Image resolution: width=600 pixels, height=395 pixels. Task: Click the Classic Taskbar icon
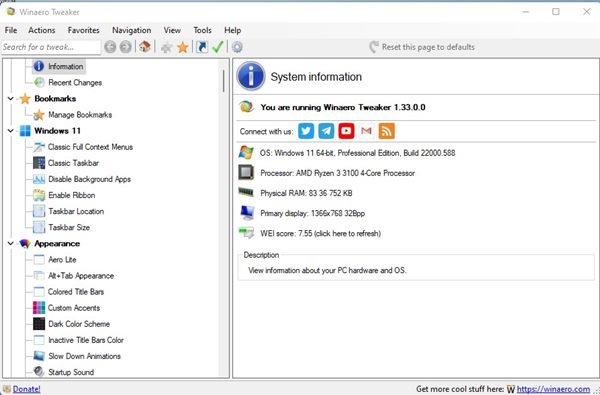point(39,163)
